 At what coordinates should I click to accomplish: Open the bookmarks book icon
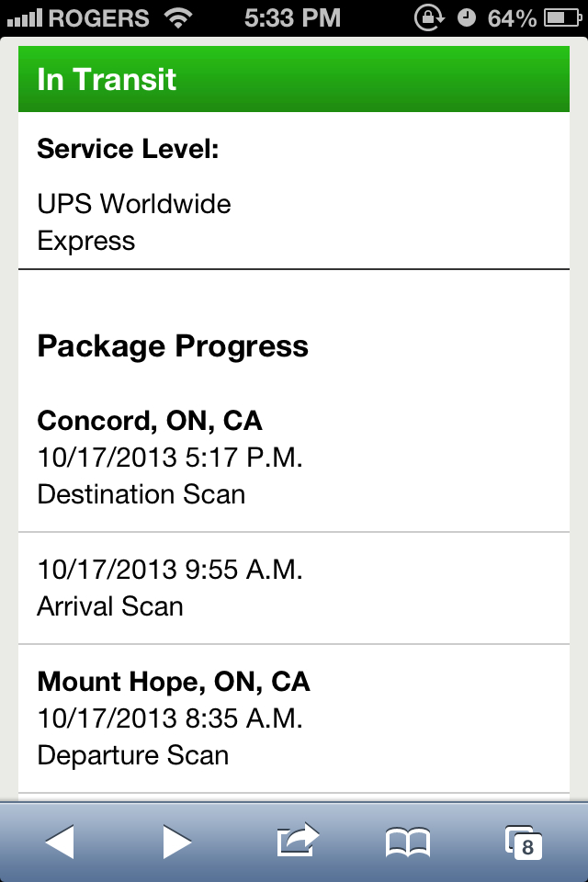408,842
